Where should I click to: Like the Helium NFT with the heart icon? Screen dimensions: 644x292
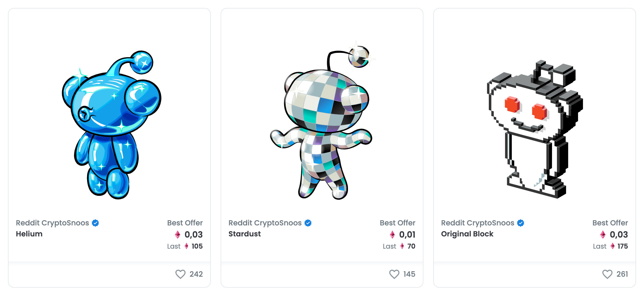click(180, 274)
